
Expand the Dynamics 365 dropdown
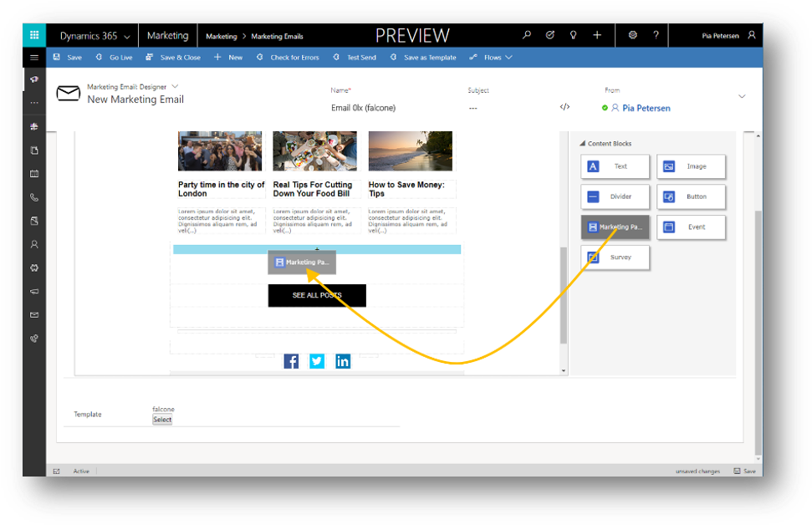tap(127, 37)
